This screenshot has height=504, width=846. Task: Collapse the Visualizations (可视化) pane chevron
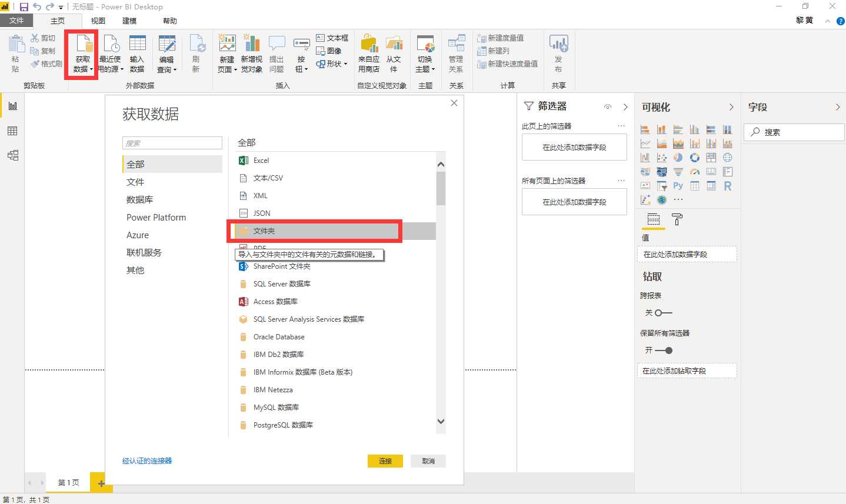pyautogui.click(x=731, y=107)
